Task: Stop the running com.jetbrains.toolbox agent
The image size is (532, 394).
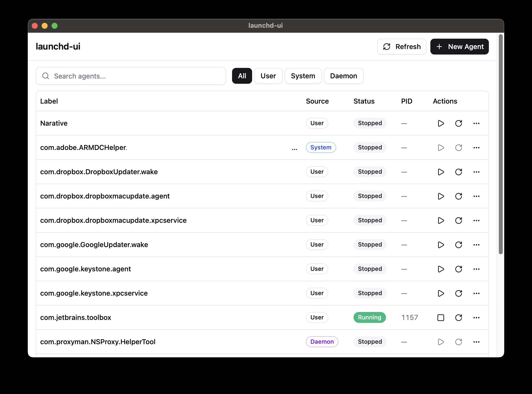Action: tap(441, 317)
